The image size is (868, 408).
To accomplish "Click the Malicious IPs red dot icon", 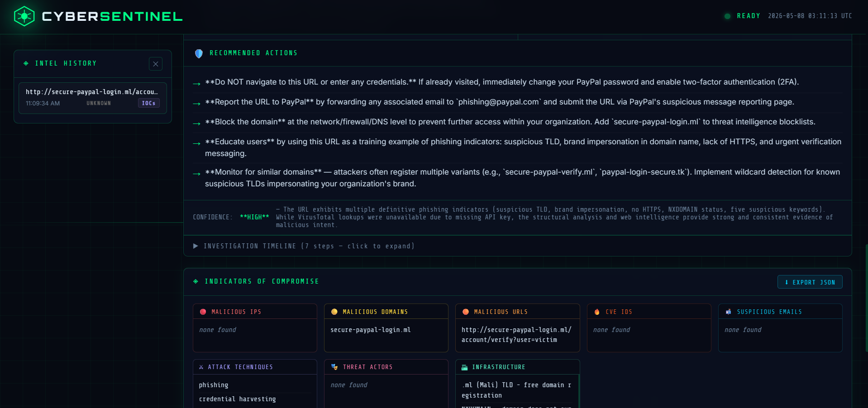I will 203,312.
